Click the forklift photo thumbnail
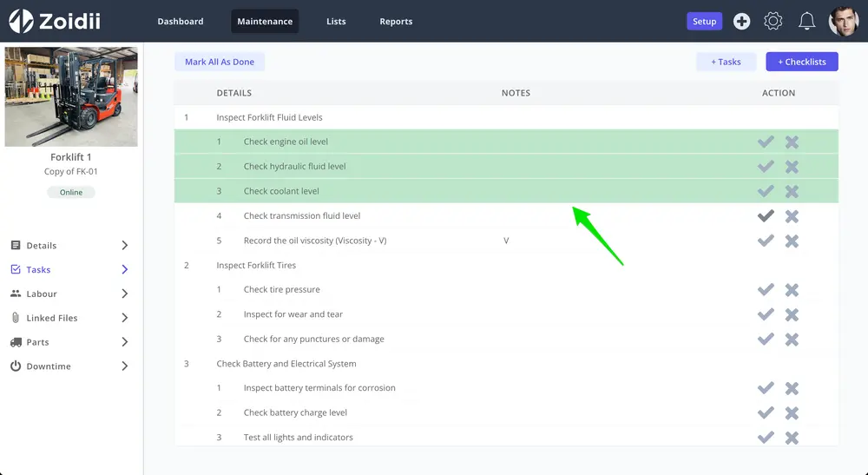 71,97
